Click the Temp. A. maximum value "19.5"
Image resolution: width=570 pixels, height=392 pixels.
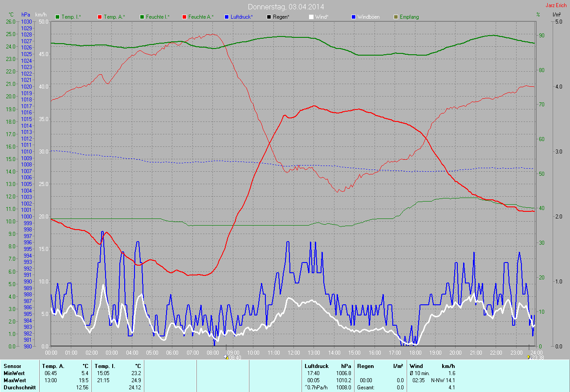pos(83,380)
